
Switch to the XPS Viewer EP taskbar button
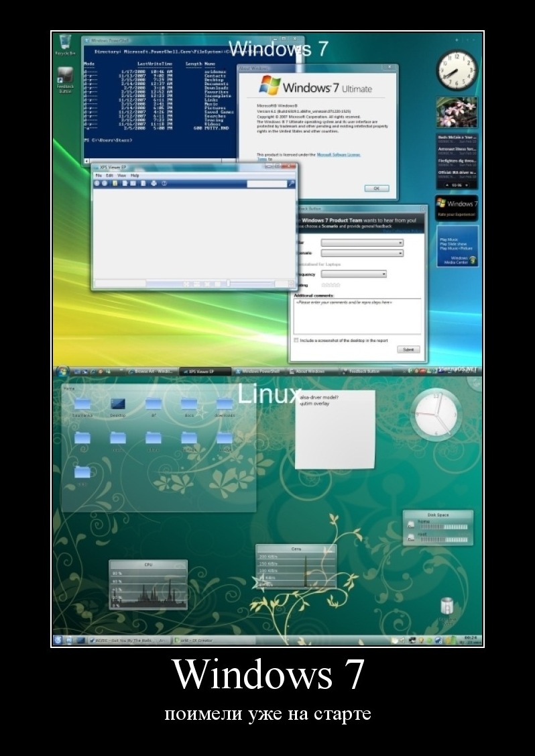point(205,371)
